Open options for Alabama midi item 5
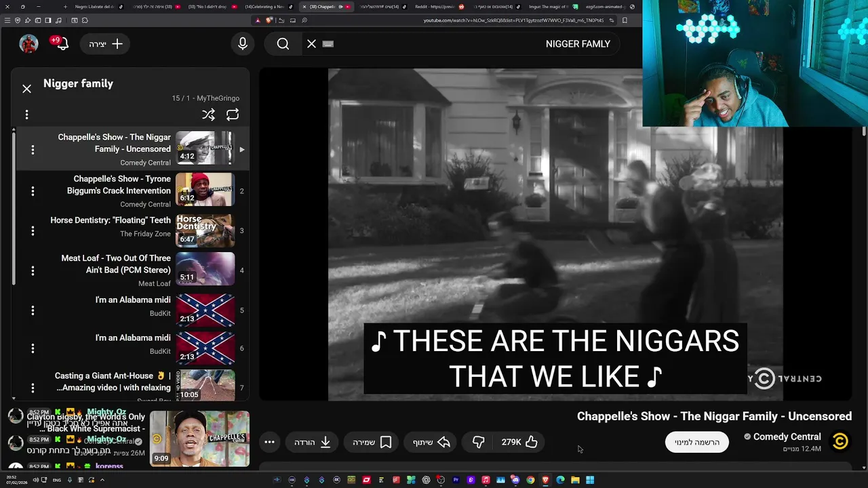The image size is (868, 488). point(33,310)
